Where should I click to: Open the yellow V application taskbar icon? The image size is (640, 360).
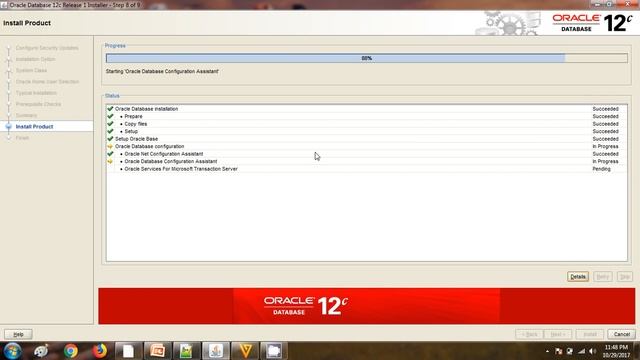pyautogui.click(x=245, y=351)
